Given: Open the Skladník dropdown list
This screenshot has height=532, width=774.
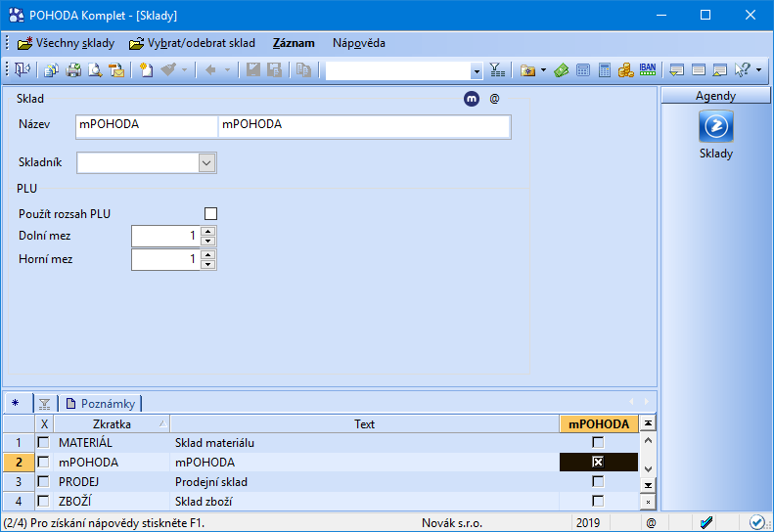Looking at the screenshot, I should pos(206,163).
